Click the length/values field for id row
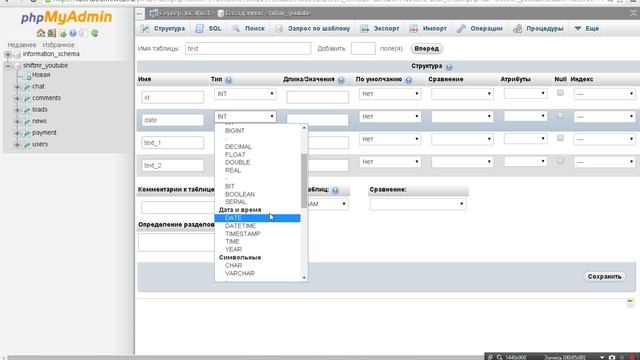640x360 pixels. (x=318, y=97)
